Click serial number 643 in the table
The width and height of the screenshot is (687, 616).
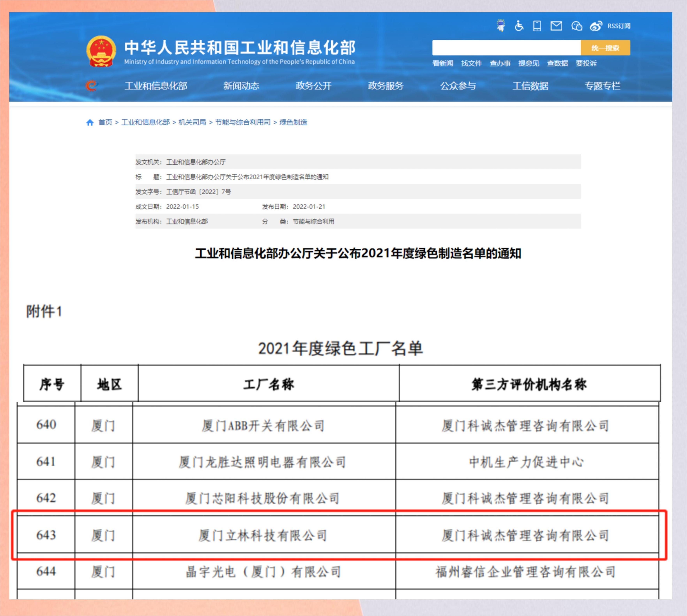point(46,535)
